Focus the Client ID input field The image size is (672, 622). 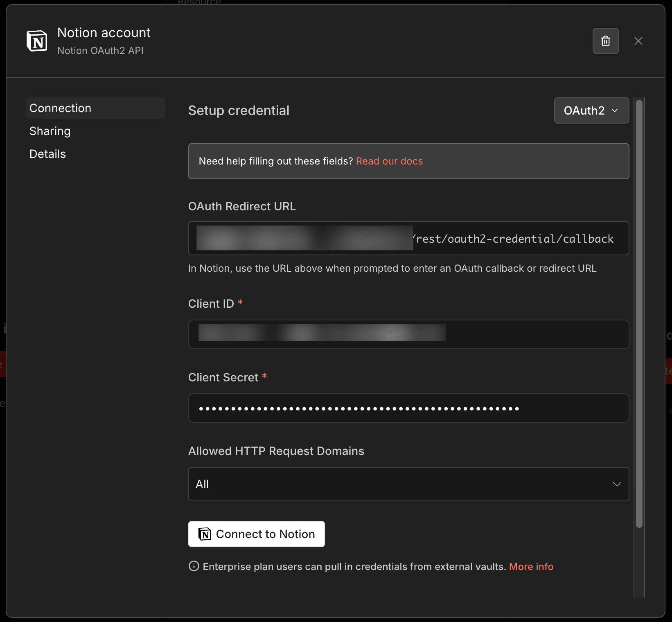click(408, 334)
